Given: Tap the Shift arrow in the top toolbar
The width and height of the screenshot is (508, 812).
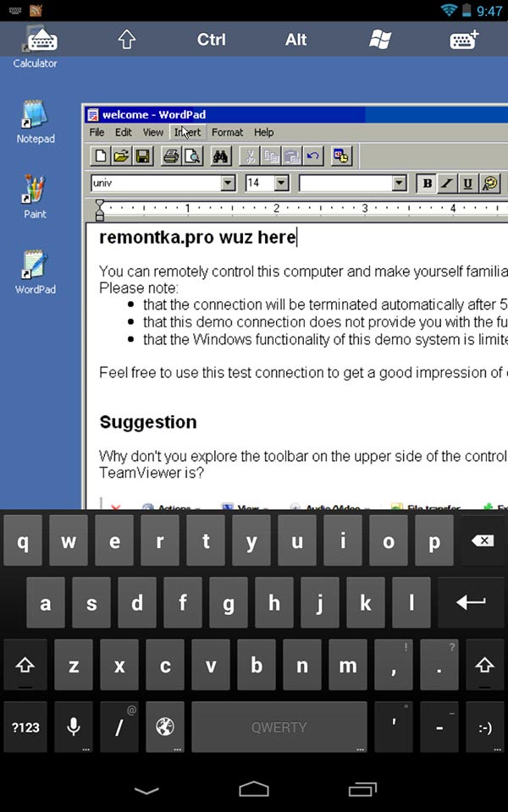Looking at the screenshot, I should (126, 40).
